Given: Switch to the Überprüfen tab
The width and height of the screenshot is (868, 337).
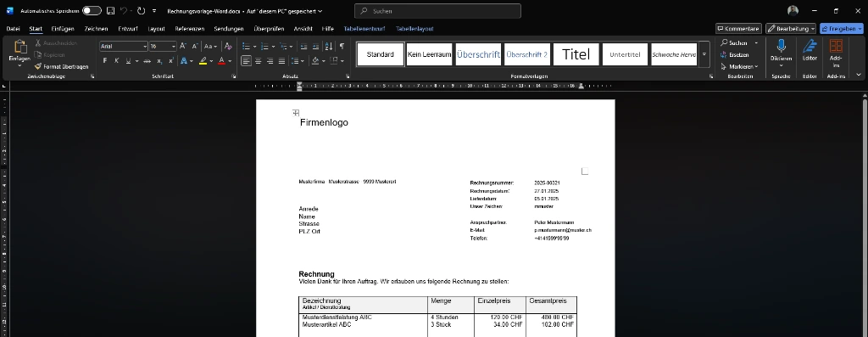Looking at the screenshot, I should tap(269, 29).
